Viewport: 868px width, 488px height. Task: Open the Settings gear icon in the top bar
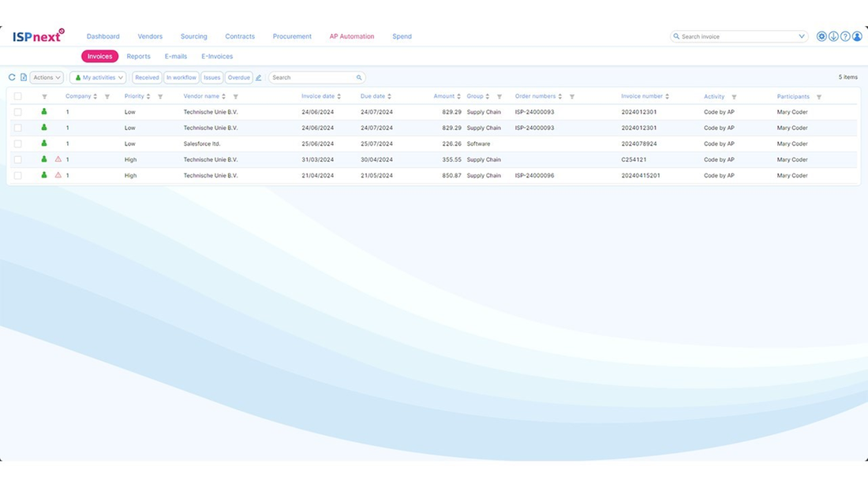point(821,36)
